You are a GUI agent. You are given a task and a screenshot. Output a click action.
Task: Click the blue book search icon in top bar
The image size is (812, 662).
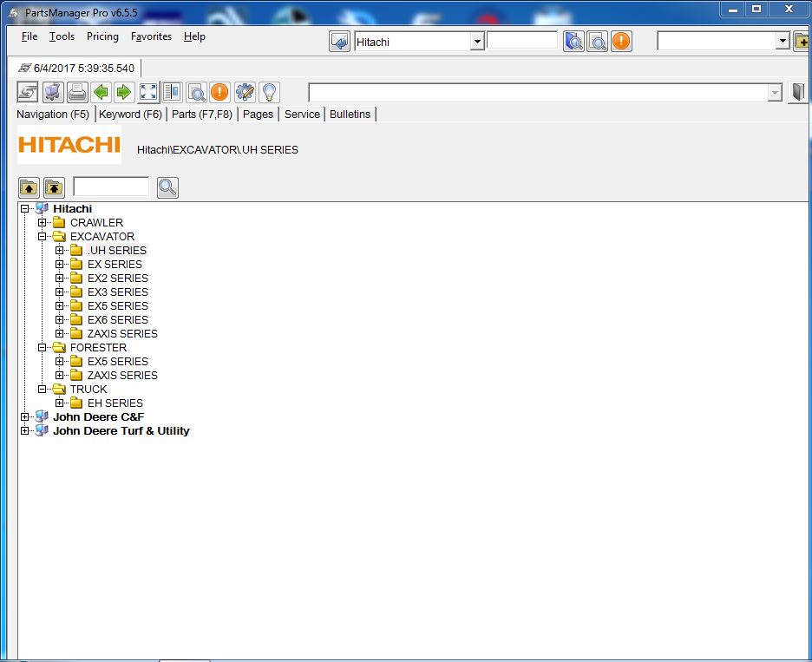click(x=573, y=41)
